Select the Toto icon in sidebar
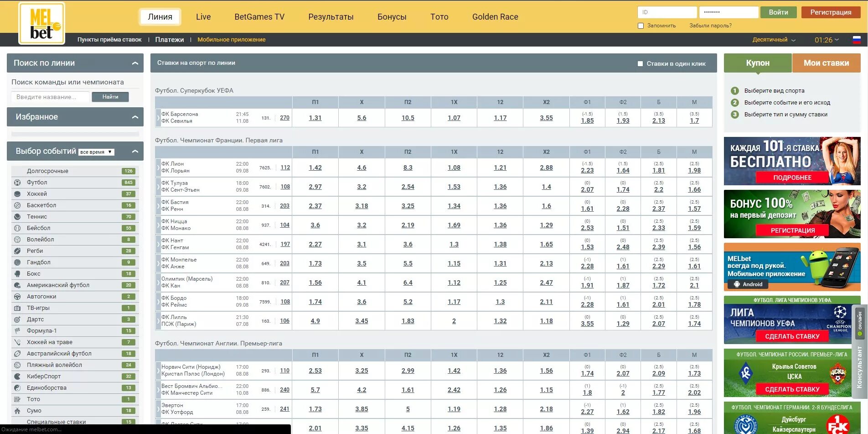Screen dimensions: 868x434 pyautogui.click(x=17, y=399)
